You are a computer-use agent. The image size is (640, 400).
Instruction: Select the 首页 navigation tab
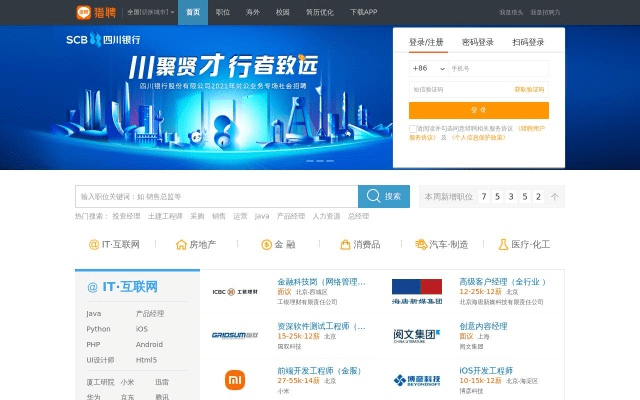point(193,12)
